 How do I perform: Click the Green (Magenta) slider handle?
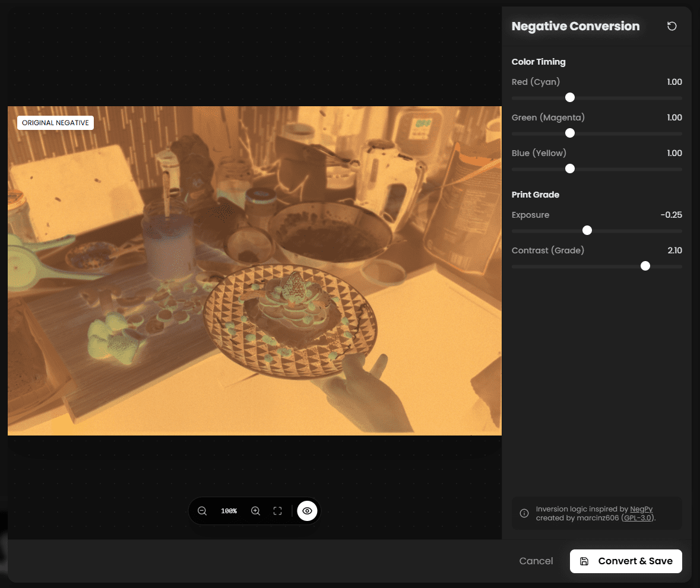(x=569, y=133)
